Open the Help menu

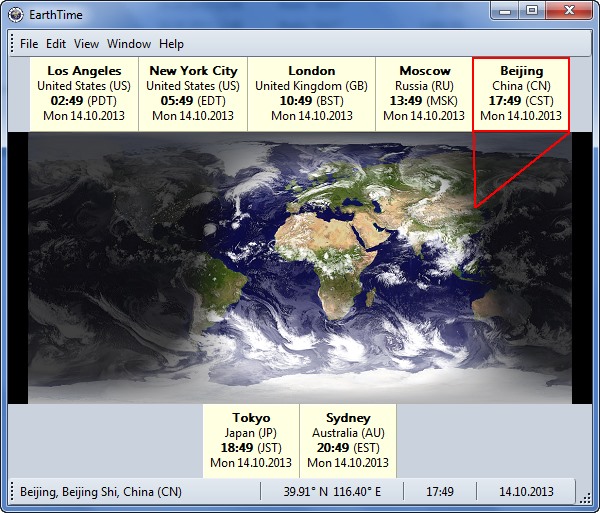[171, 44]
